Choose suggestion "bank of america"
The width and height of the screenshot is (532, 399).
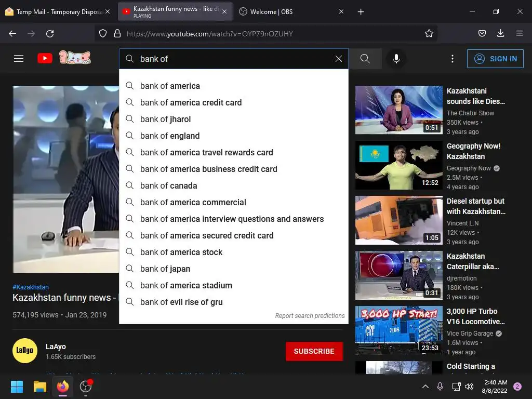234,86
